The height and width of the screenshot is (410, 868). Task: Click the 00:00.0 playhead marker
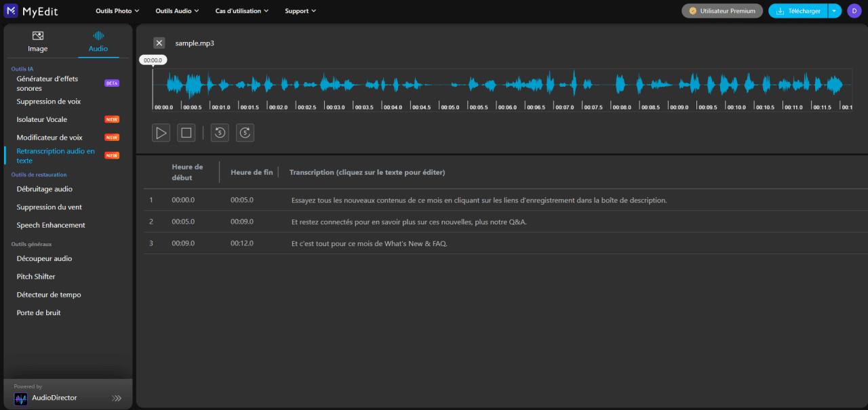pyautogui.click(x=153, y=60)
